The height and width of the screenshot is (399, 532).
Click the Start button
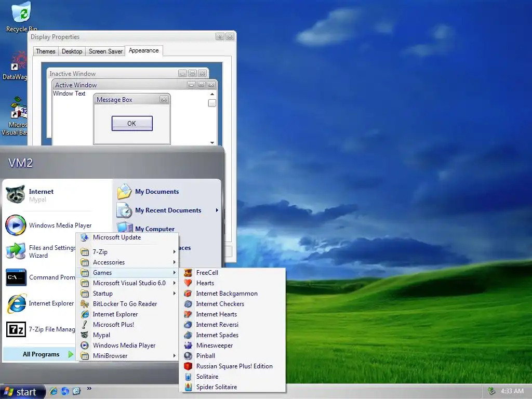coord(22,392)
